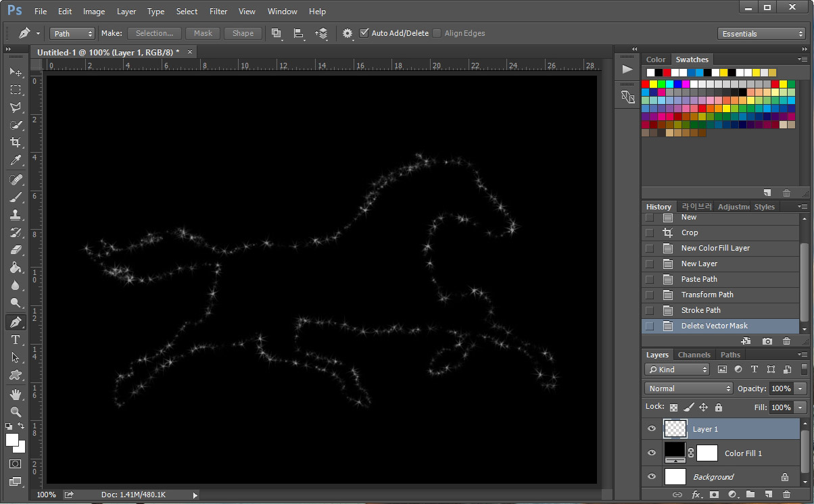Select the Hand tool
This screenshot has height=504, width=814.
pyautogui.click(x=16, y=395)
